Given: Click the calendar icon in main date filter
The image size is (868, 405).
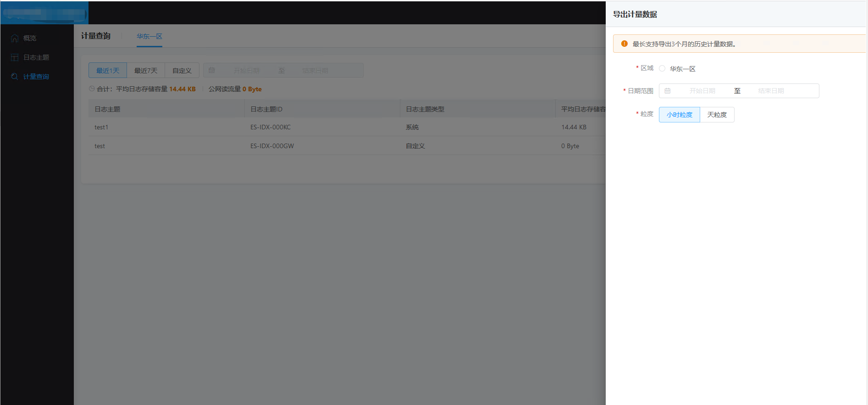Looking at the screenshot, I should [x=212, y=70].
